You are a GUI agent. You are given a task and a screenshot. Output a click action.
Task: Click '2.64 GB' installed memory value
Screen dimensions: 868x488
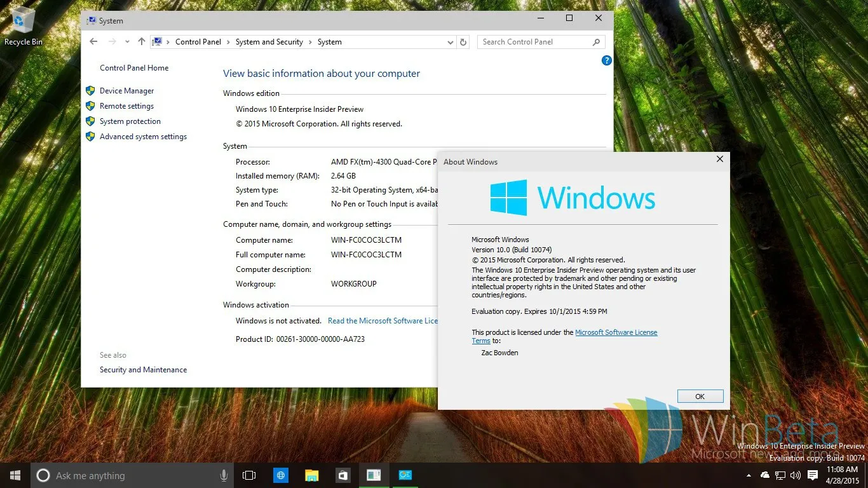[x=343, y=176]
